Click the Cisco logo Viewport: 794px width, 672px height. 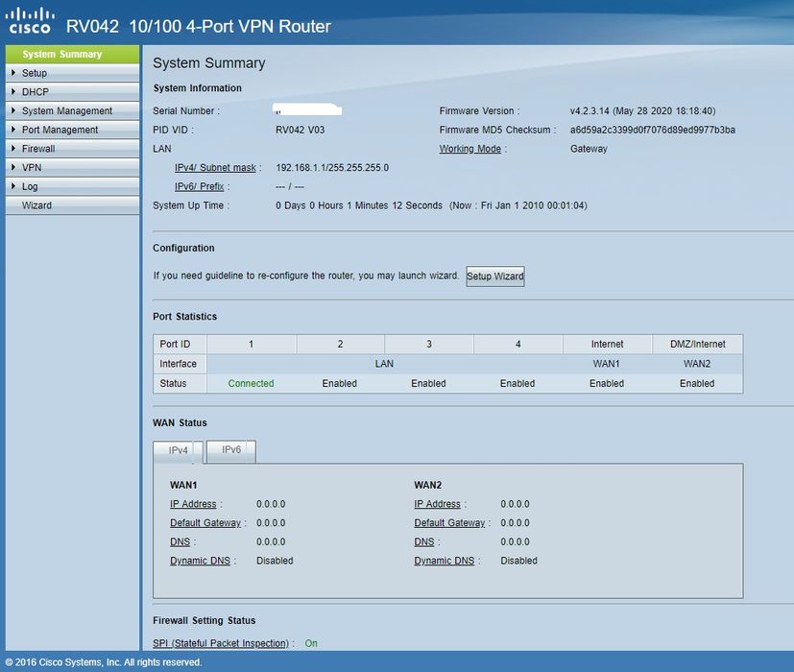click(x=30, y=21)
